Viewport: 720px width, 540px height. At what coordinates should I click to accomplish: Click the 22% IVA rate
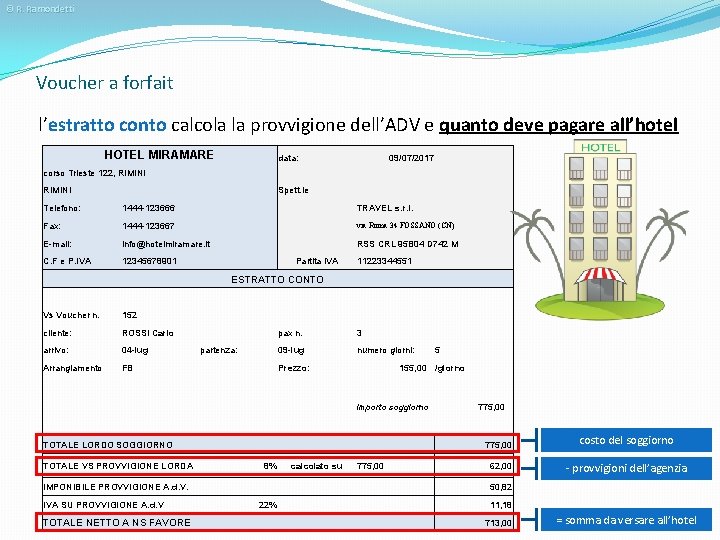click(268, 505)
